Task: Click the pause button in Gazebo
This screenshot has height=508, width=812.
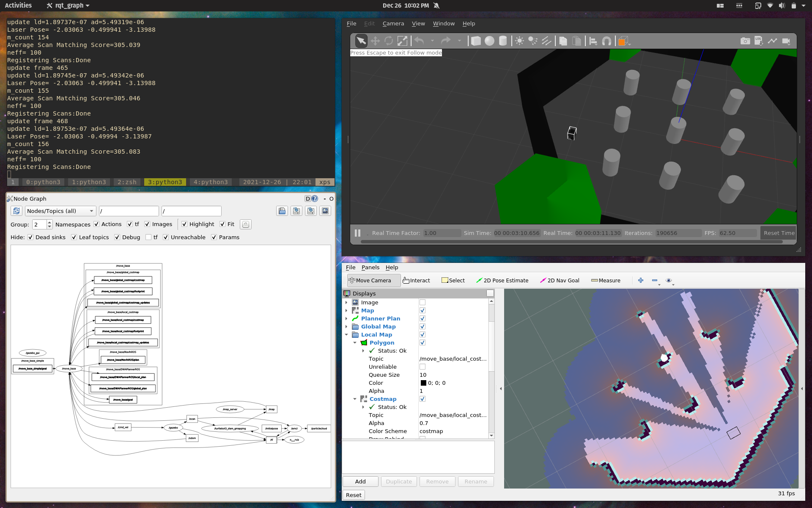Action: [357, 232]
